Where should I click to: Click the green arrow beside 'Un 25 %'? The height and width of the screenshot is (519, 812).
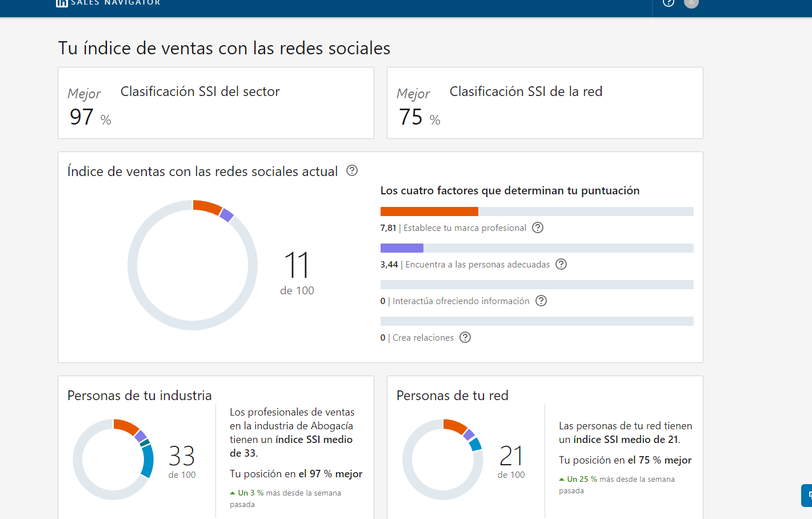coord(562,479)
